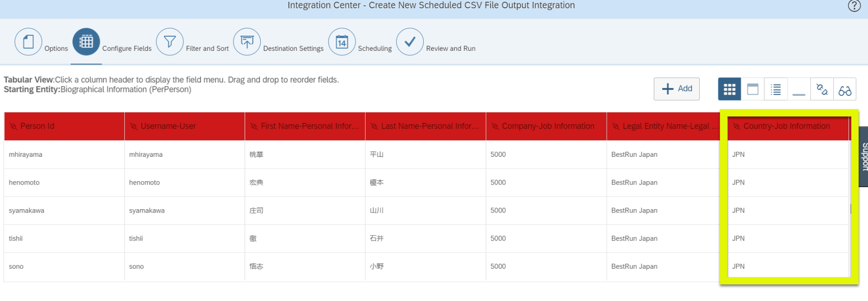The width and height of the screenshot is (868, 301).
Task: Open the Filter and Sort step icon
Action: 170,42
